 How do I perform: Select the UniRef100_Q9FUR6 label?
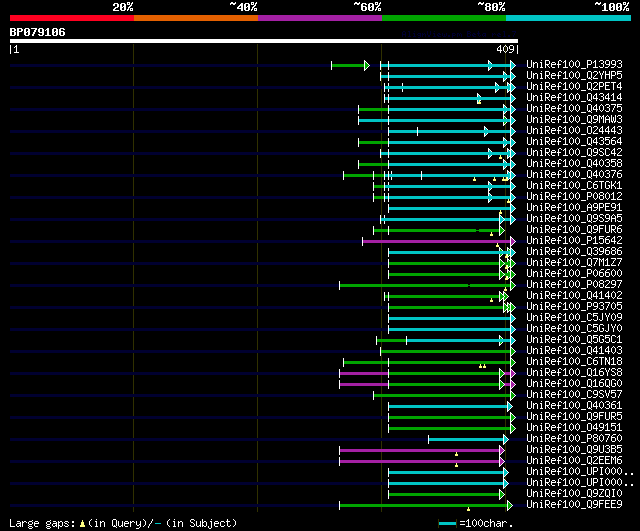coord(574,230)
